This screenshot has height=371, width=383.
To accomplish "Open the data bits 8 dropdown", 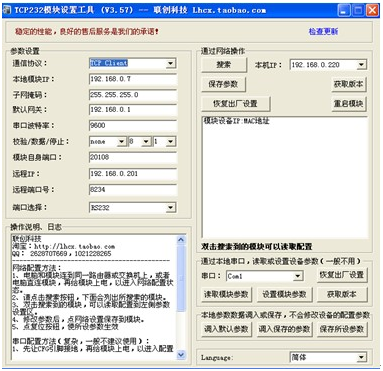I will point(146,142).
